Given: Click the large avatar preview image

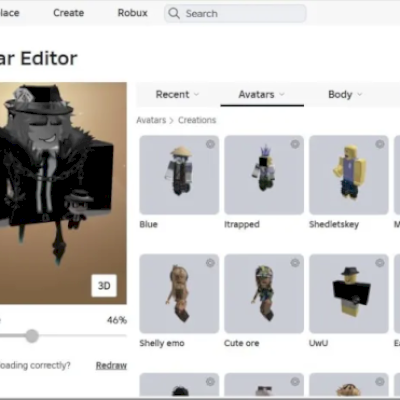Looking at the screenshot, I should click(x=63, y=193).
